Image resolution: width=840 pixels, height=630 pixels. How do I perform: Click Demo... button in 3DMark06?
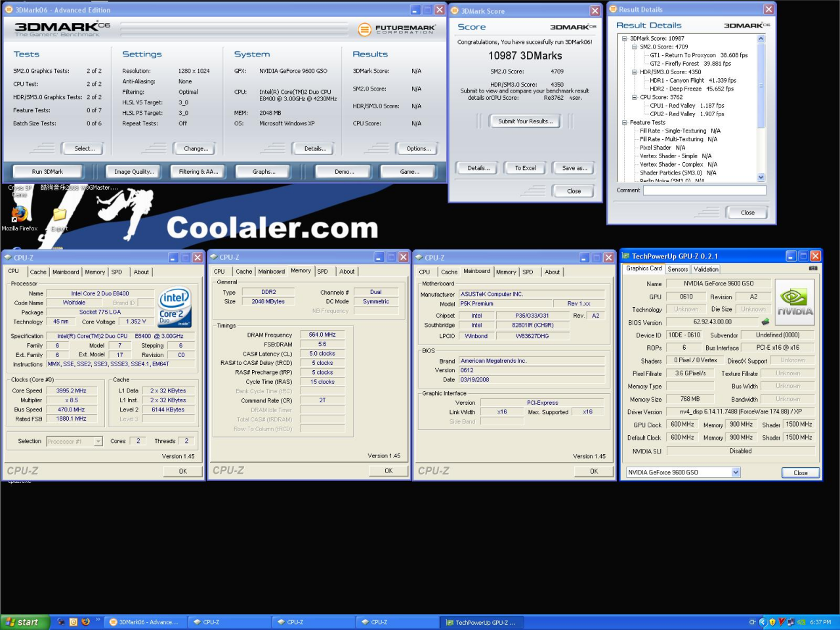coord(344,172)
